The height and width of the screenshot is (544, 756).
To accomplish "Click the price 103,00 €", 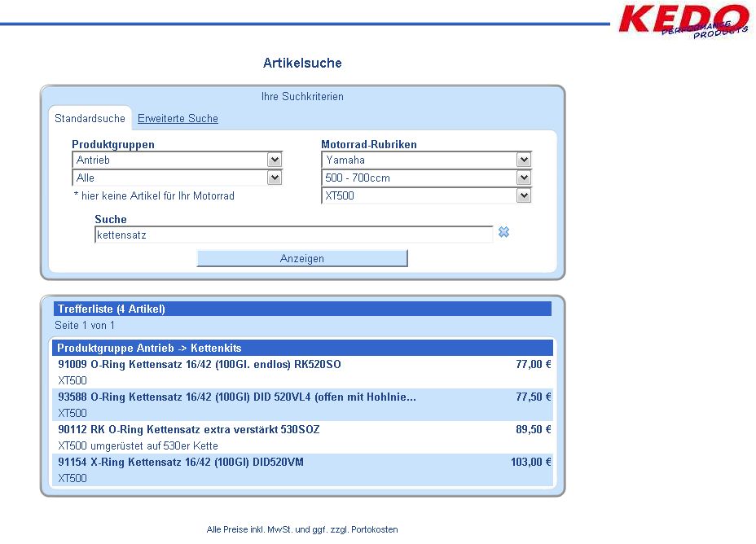I will tap(531, 462).
